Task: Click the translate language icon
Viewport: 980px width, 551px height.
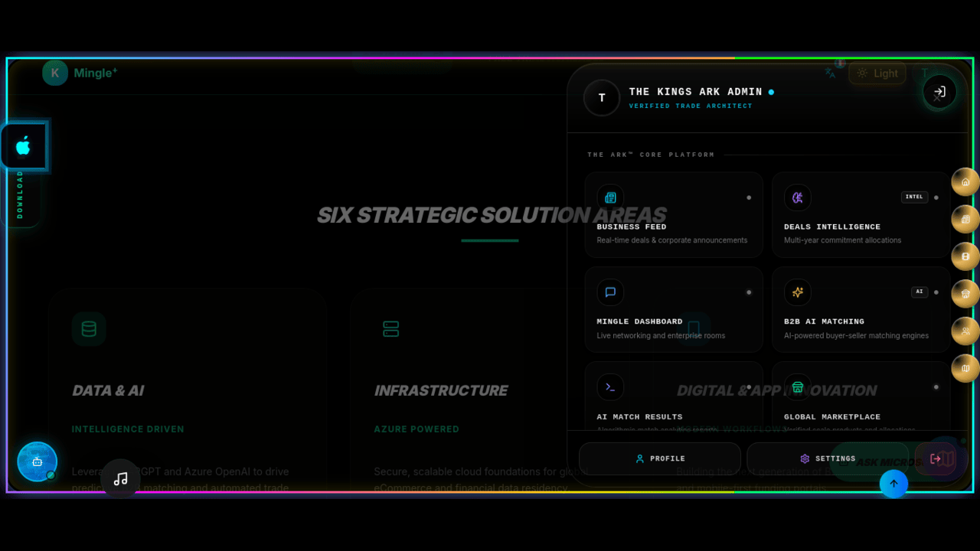Action: 831,73
